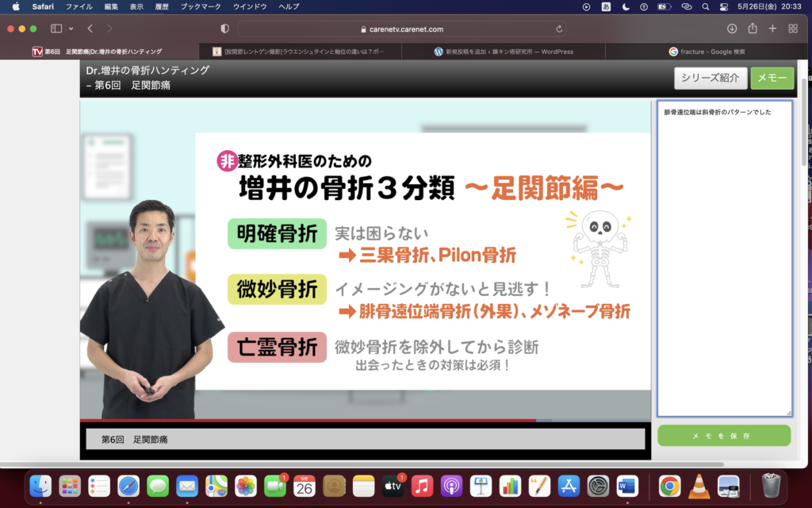Go back with the left arrow
The image size is (812, 508).
(x=90, y=29)
